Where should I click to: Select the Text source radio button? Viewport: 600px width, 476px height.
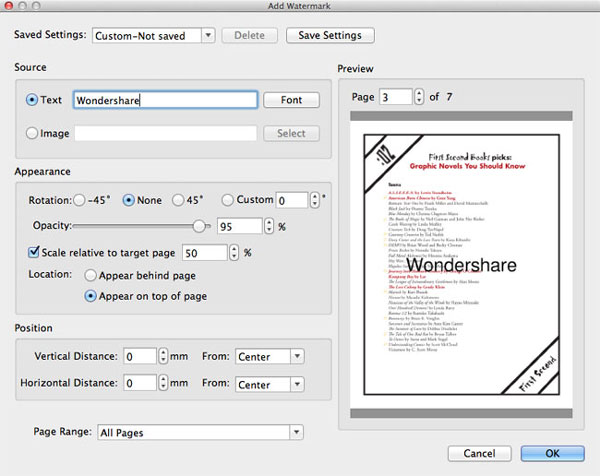point(32,100)
